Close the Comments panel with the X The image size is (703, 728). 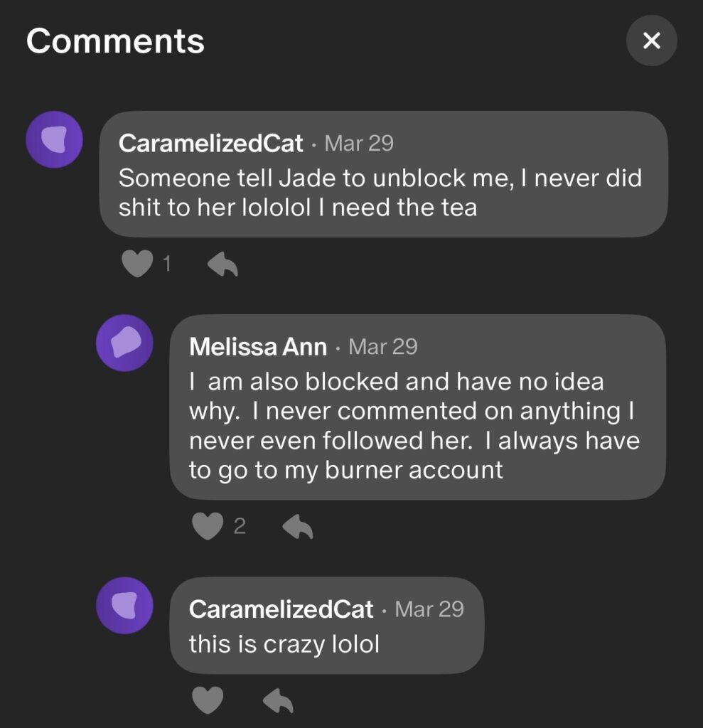pos(651,41)
